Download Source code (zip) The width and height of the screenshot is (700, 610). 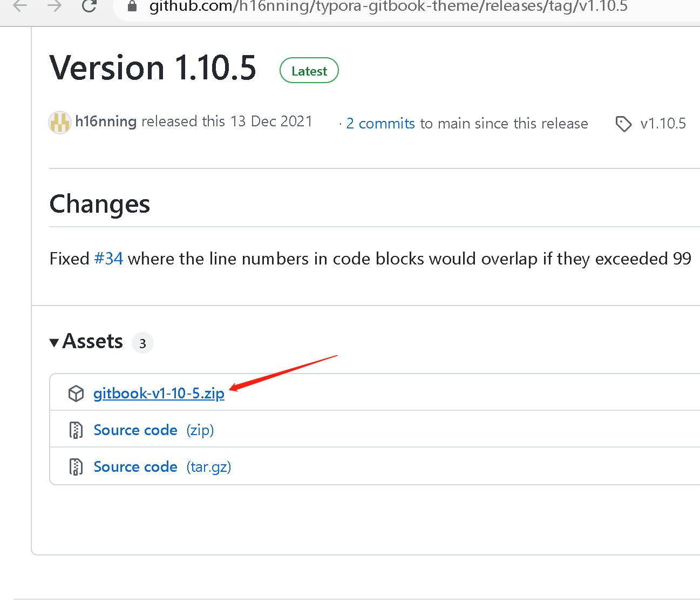tap(135, 430)
